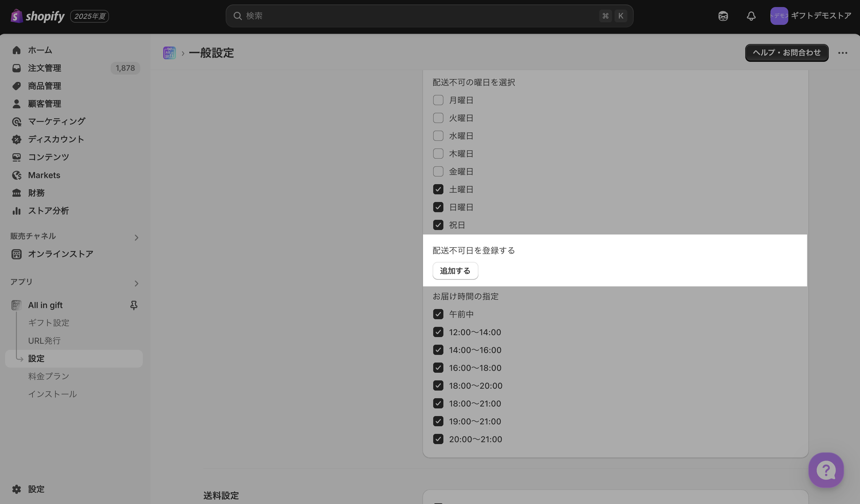
Task: Expand the アプリ section chevron
Action: pyautogui.click(x=136, y=283)
